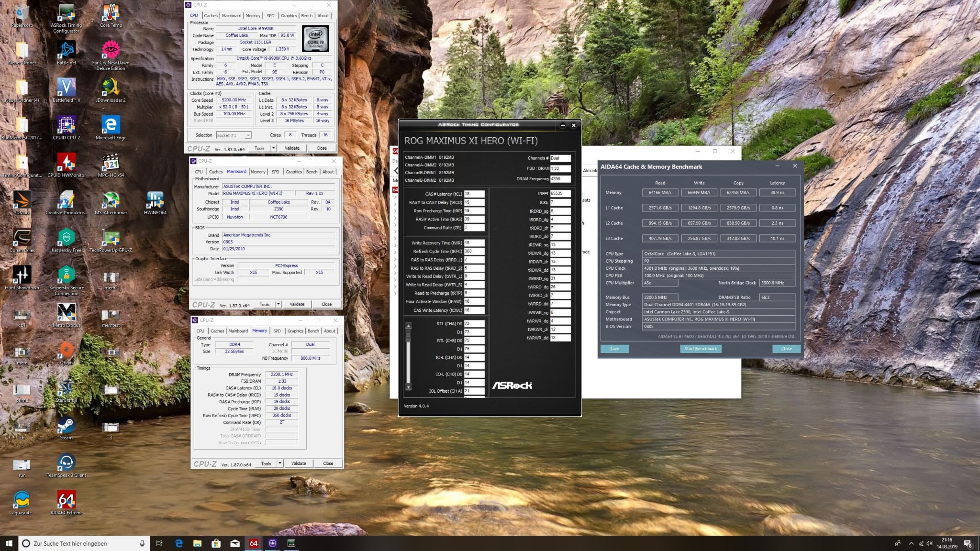Open aquasuite desktop icon

22,503
